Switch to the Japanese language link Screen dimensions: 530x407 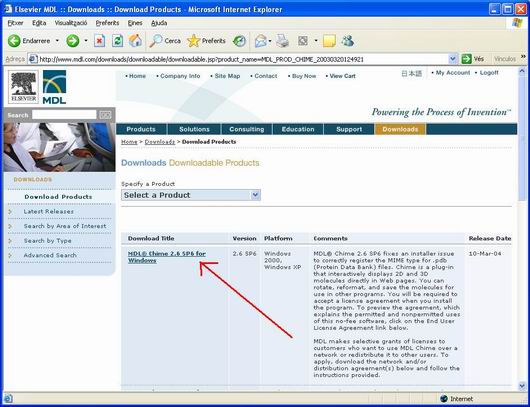pos(412,73)
